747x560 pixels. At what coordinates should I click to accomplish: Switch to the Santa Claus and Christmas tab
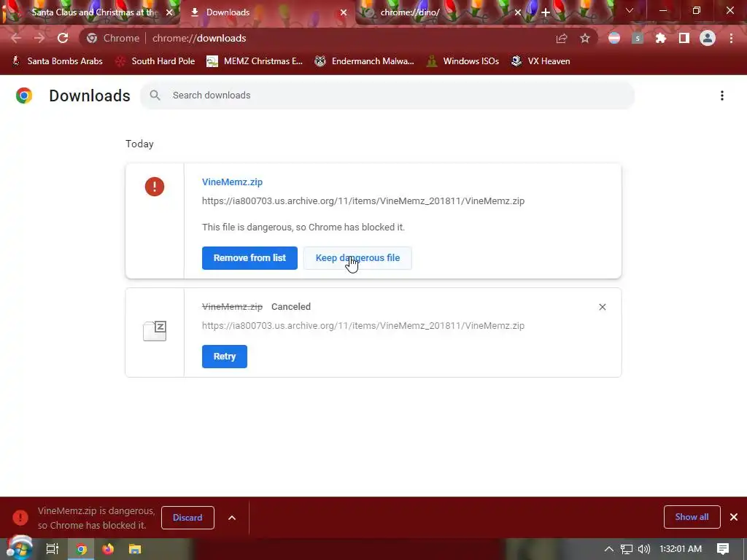[94, 12]
